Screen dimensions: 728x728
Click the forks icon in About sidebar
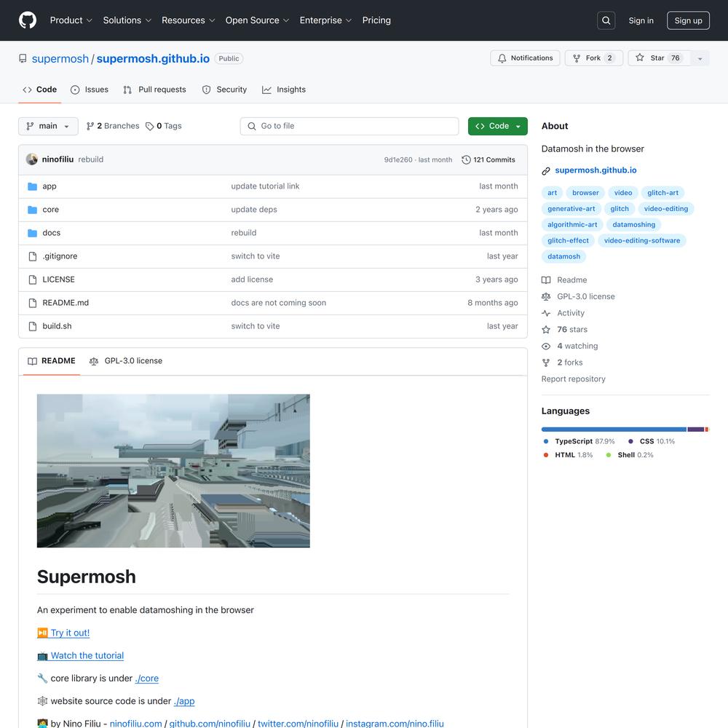coord(546,363)
